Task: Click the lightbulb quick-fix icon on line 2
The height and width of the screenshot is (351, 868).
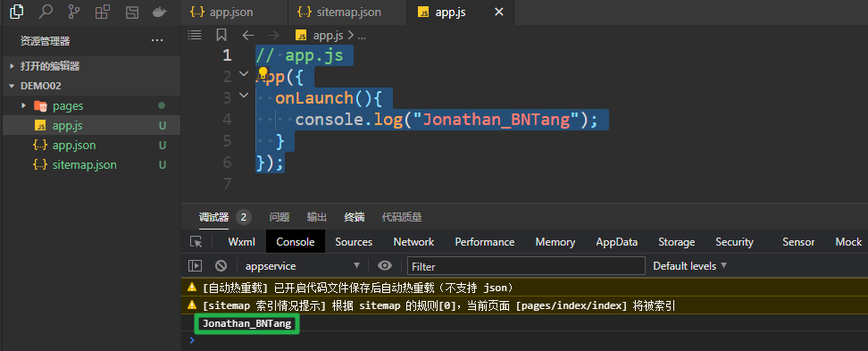Action: pos(263,73)
